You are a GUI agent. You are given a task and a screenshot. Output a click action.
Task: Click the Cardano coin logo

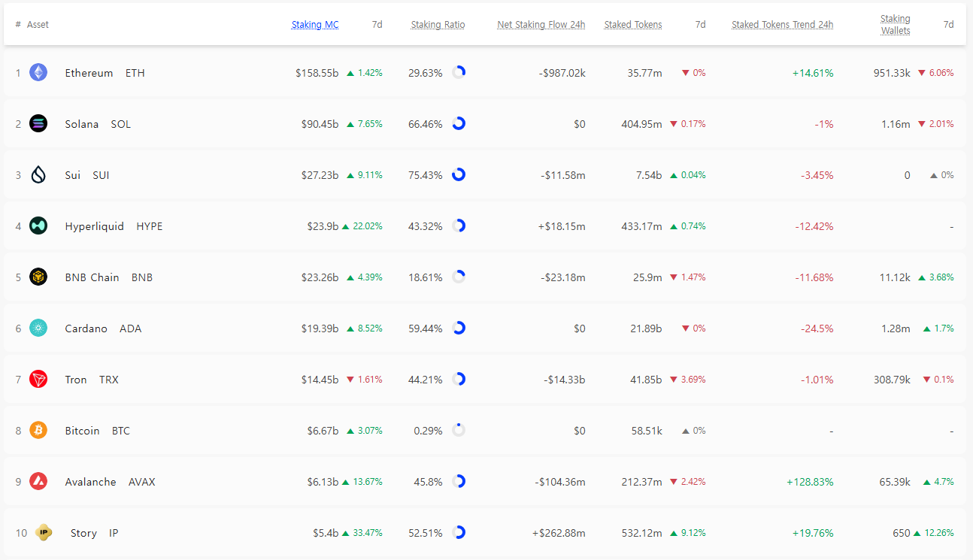pos(38,328)
